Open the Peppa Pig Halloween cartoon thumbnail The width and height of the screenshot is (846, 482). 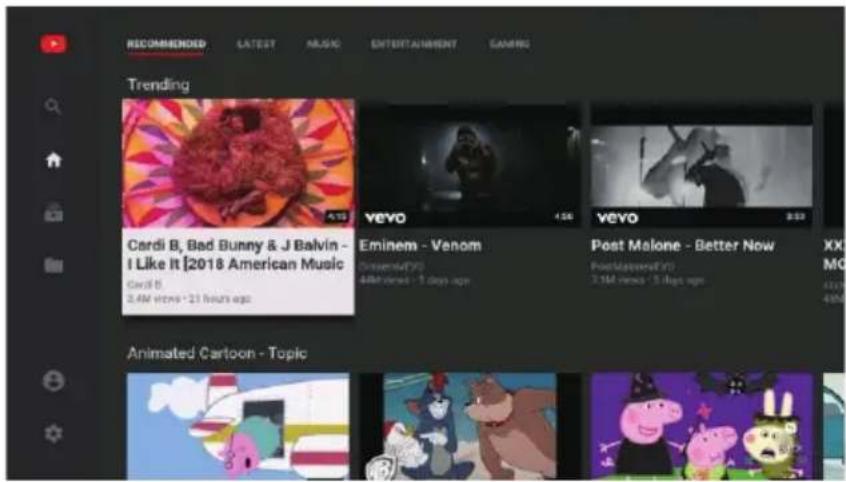702,425
